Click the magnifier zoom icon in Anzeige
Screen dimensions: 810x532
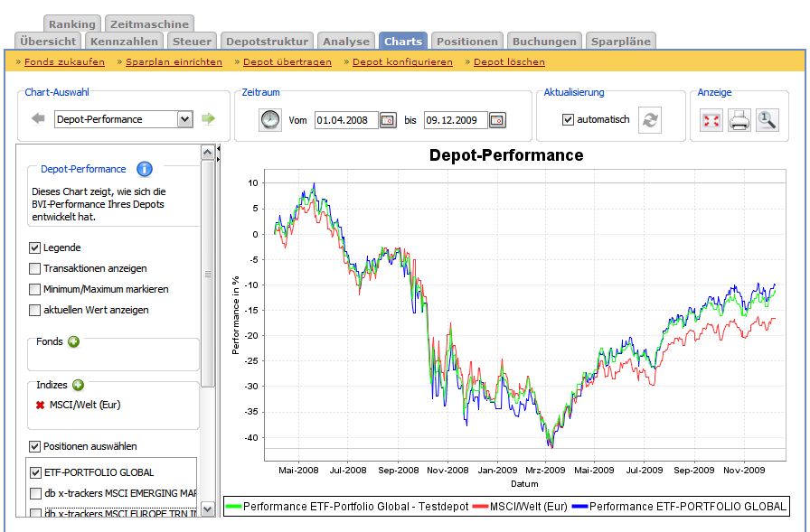click(767, 120)
